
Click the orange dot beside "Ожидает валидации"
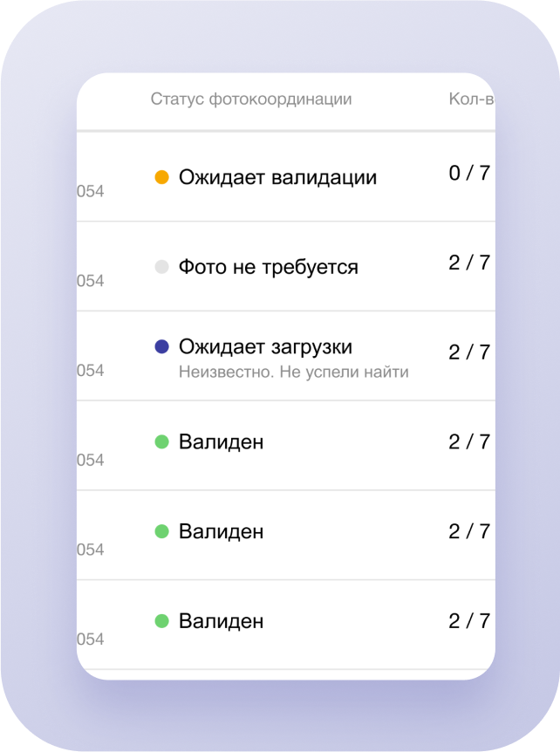(161, 177)
